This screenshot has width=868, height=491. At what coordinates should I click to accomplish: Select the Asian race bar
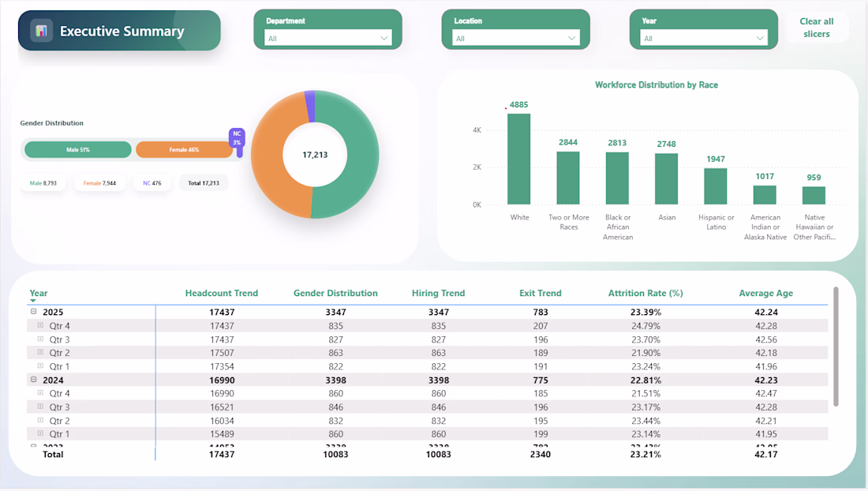667,179
